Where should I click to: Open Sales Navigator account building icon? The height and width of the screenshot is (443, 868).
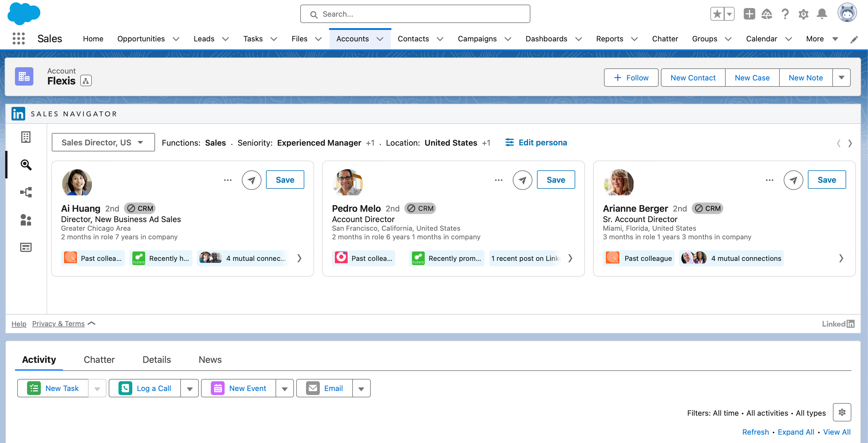click(26, 137)
